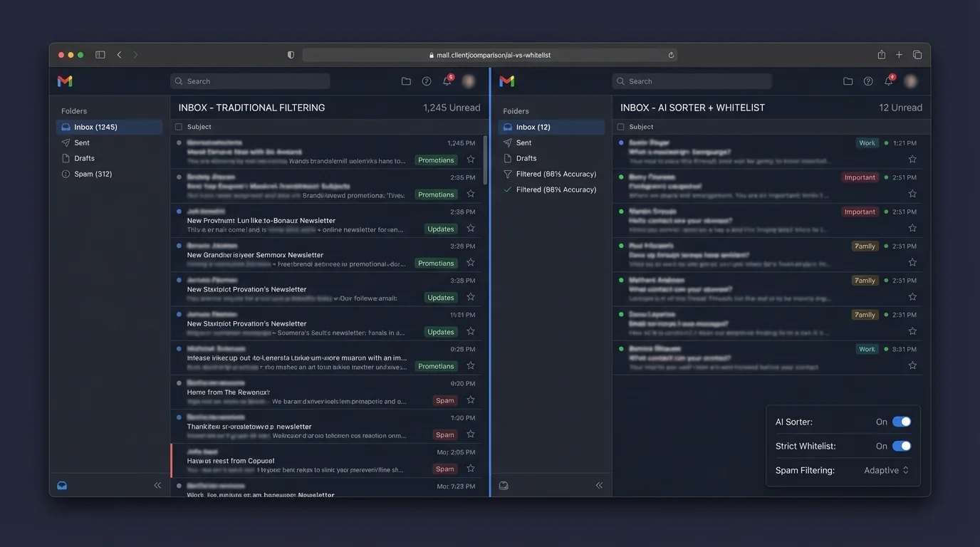
Task: Select the Spam (312) folder
Action: 87,173
